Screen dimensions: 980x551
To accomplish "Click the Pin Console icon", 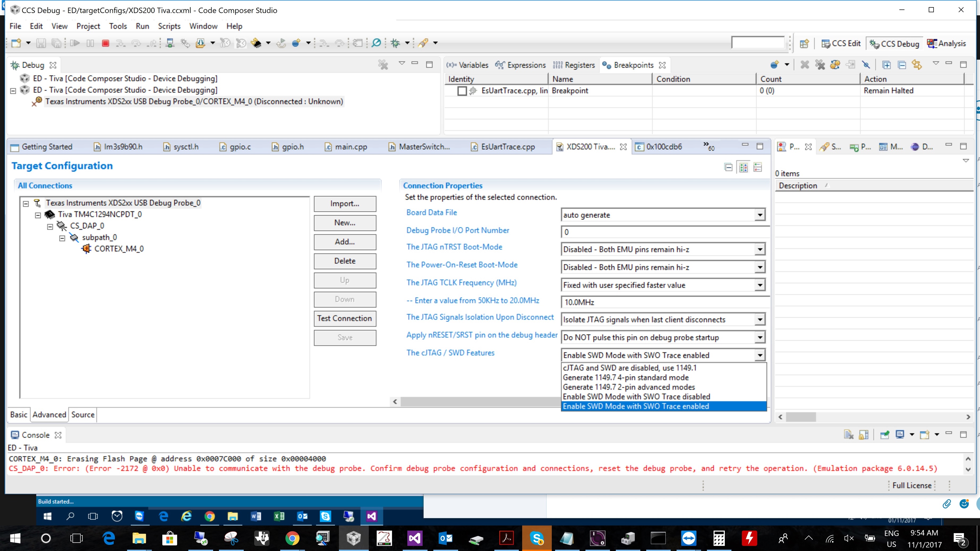I will (885, 435).
